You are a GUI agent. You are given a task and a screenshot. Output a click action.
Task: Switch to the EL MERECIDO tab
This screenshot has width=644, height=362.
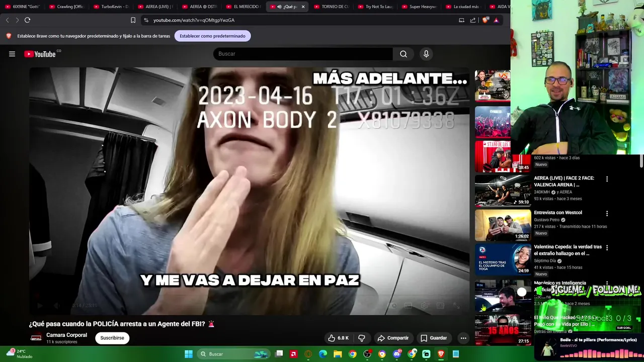(x=244, y=7)
